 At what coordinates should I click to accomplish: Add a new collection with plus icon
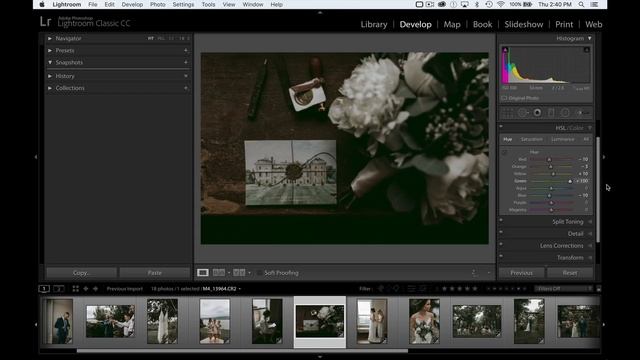(x=186, y=88)
